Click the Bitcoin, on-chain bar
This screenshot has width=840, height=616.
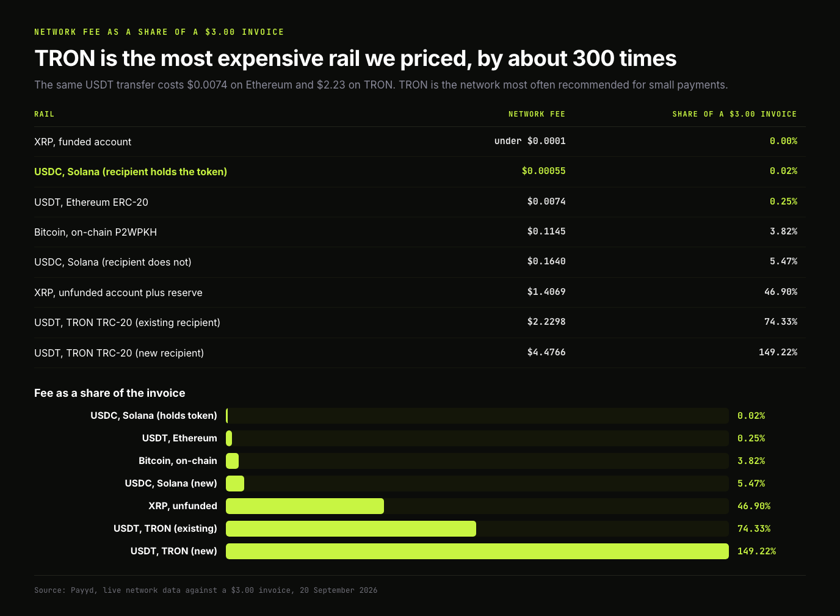pyautogui.click(x=232, y=461)
